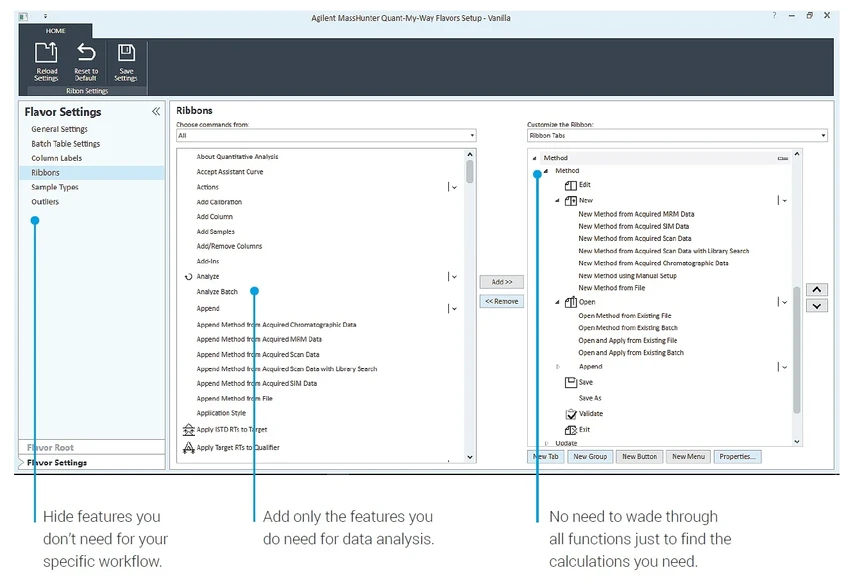Click the Properties... button
853x587 pixels.
[x=737, y=457]
